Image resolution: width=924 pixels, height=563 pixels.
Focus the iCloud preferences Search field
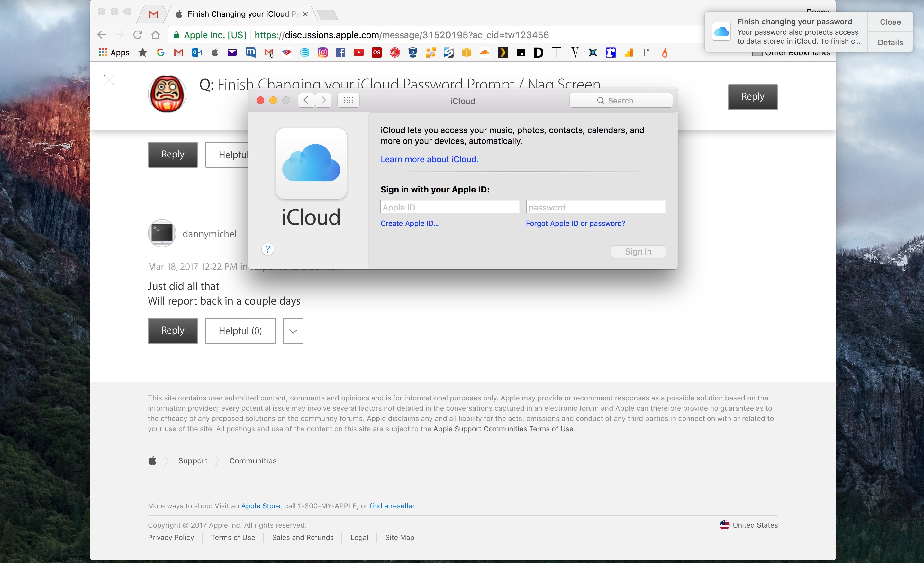[621, 101]
